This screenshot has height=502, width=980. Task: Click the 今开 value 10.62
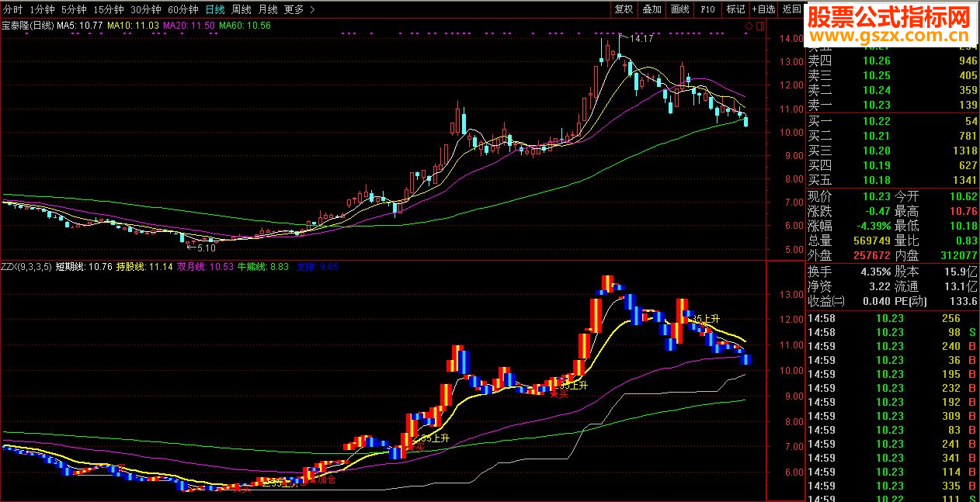(x=962, y=196)
